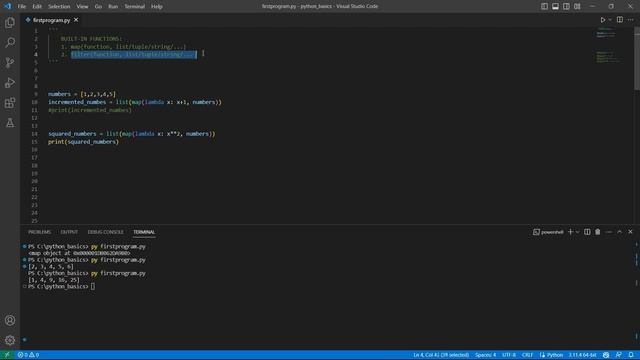Open notifications bell in status bar
The height and width of the screenshot is (360, 640).
pyautogui.click(x=631, y=355)
